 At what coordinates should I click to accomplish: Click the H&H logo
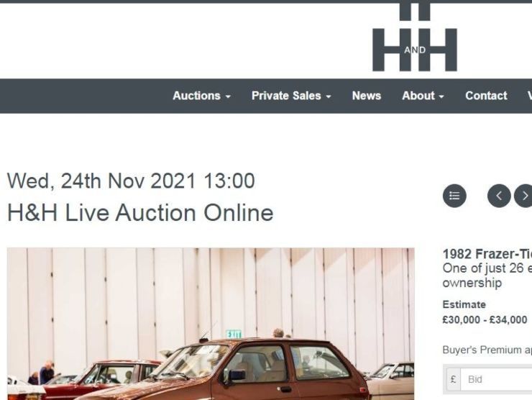415,36
